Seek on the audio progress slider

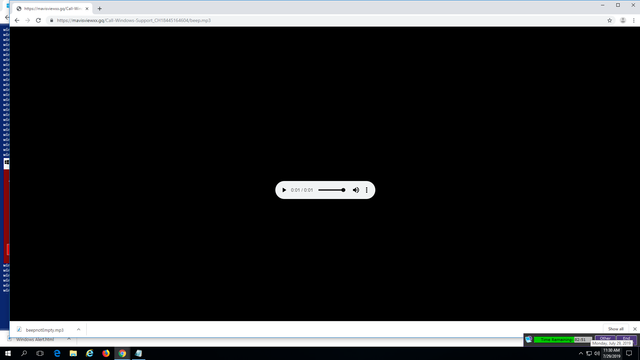click(331, 190)
